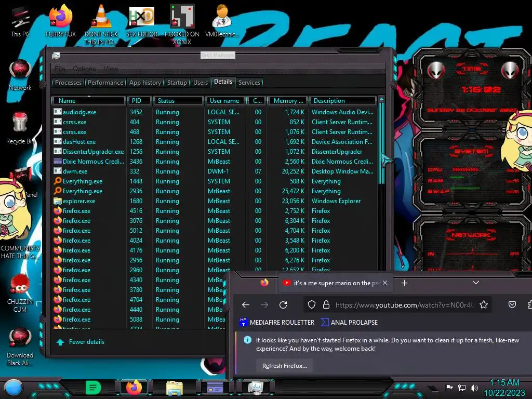532x399 pixels.
Task: Open the credit card app taskbar button
Action: point(215,388)
